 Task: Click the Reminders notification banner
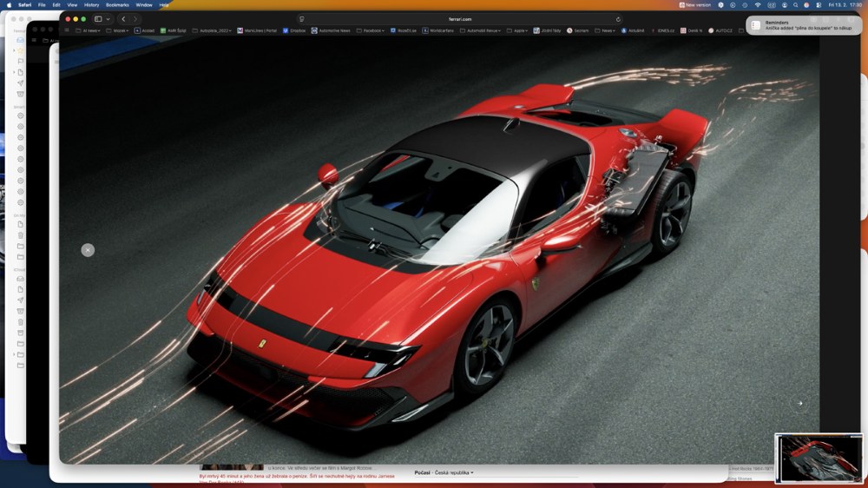(804, 26)
